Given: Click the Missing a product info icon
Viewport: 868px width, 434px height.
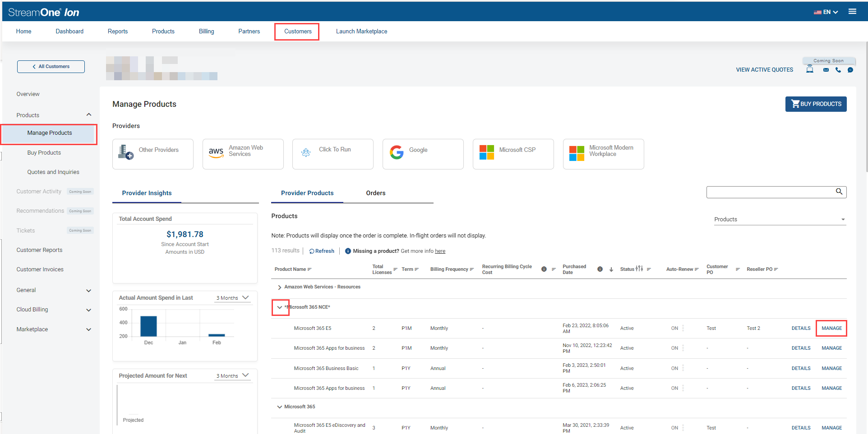Looking at the screenshot, I should [x=348, y=251].
